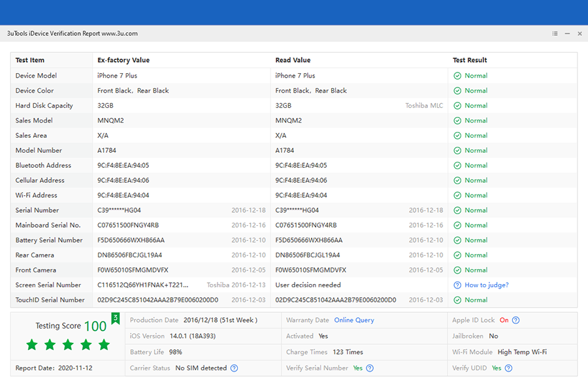Screen dimensions: 588x380
Task: Minimize the verification report window
Action: (567, 33)
